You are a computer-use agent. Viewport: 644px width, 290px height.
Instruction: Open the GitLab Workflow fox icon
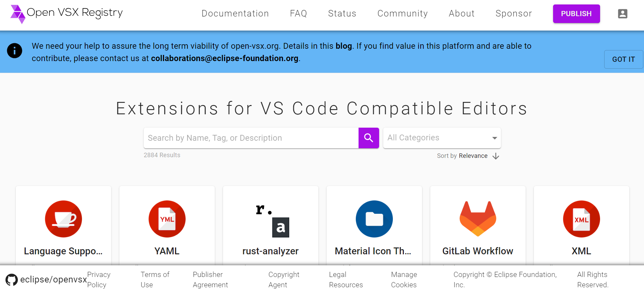[478, 219]
